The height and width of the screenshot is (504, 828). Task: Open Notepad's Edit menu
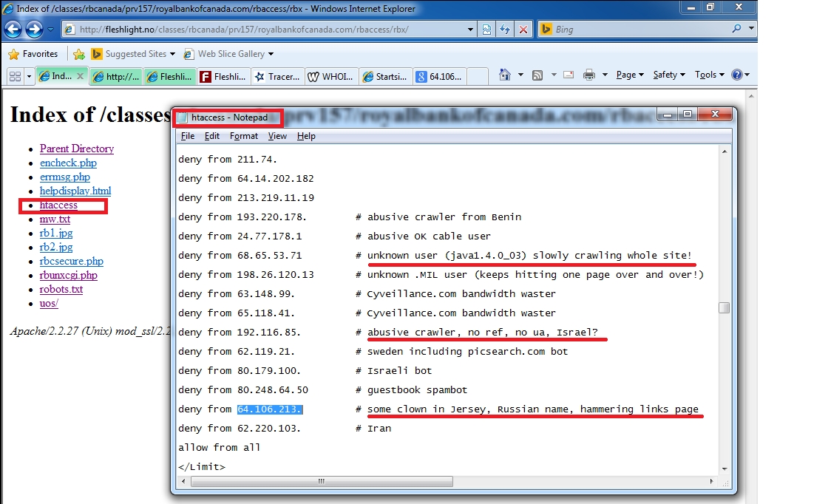click(211, 136)
